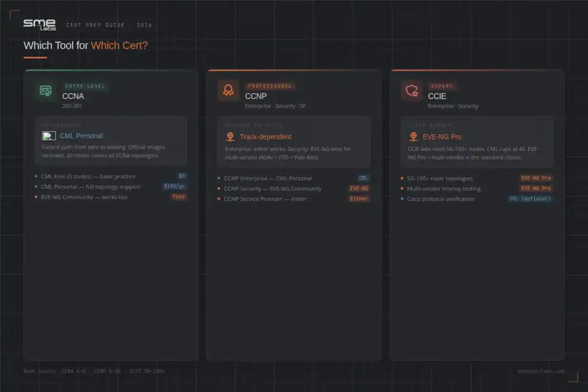Click the CCNP card title

256,96
